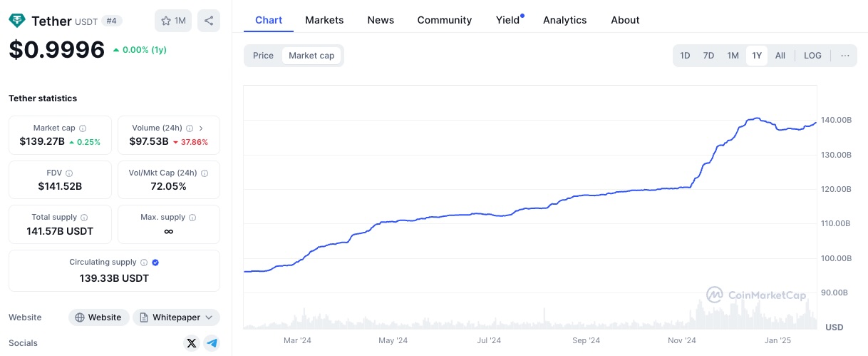Open the Tether Website link
Image resolution: width=868 pixels, height=356 pixels.
point(99,317)
